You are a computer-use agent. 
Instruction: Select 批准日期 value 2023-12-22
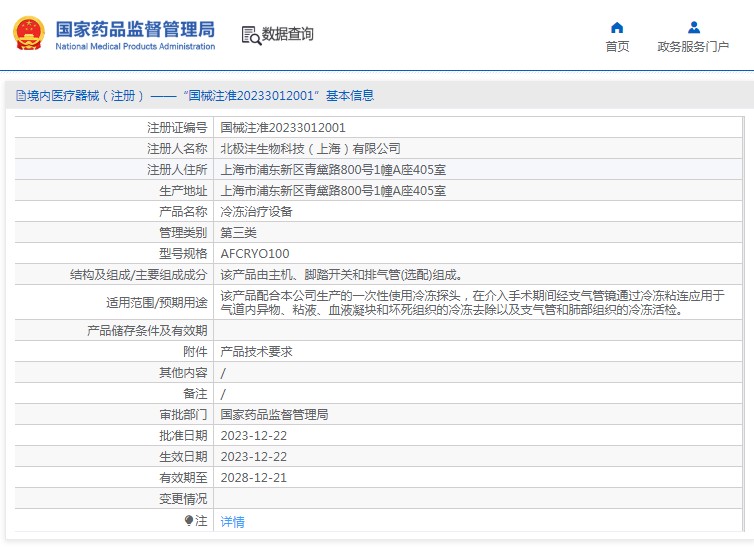click(x=253, y=436)
